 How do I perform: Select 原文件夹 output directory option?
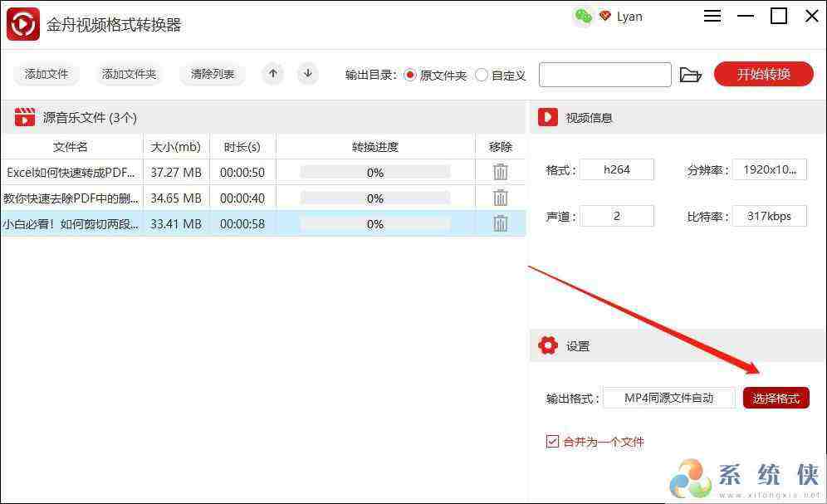pyautogui.click(x=435, y=76)
